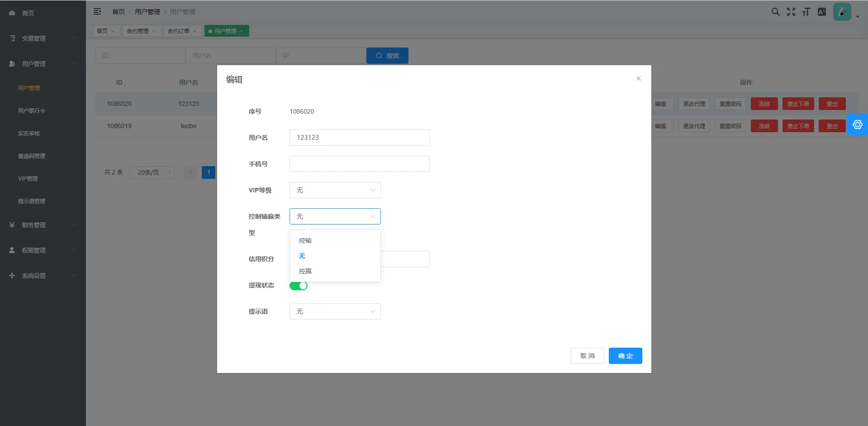Cancel editing via the 取消 button
Viewport: 868px width, 426px height.
point(587,356)
